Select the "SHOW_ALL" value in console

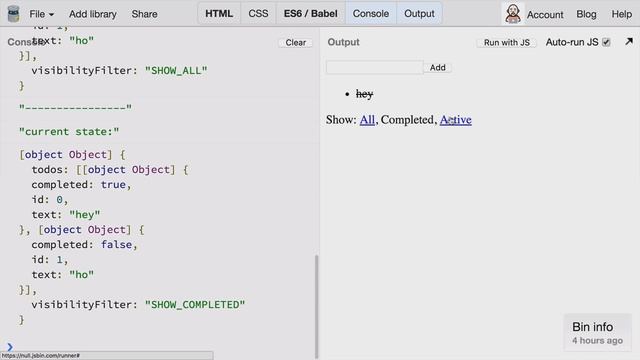(x=176, y=70)
